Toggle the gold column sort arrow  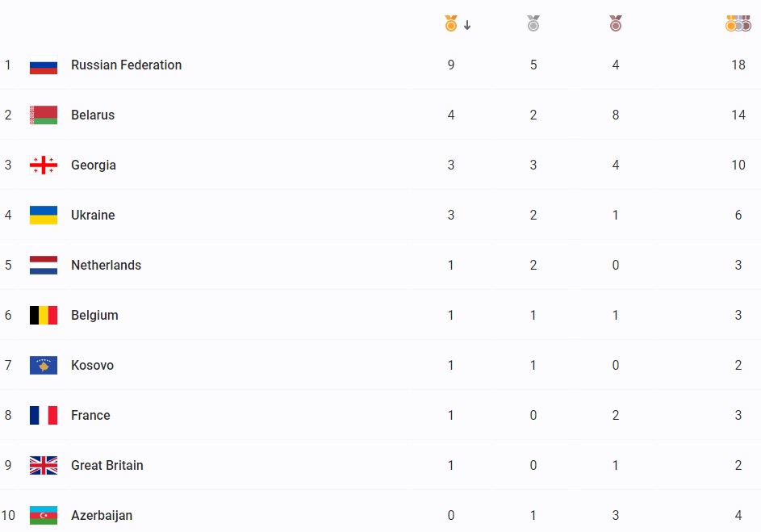(x=467, y=25)
